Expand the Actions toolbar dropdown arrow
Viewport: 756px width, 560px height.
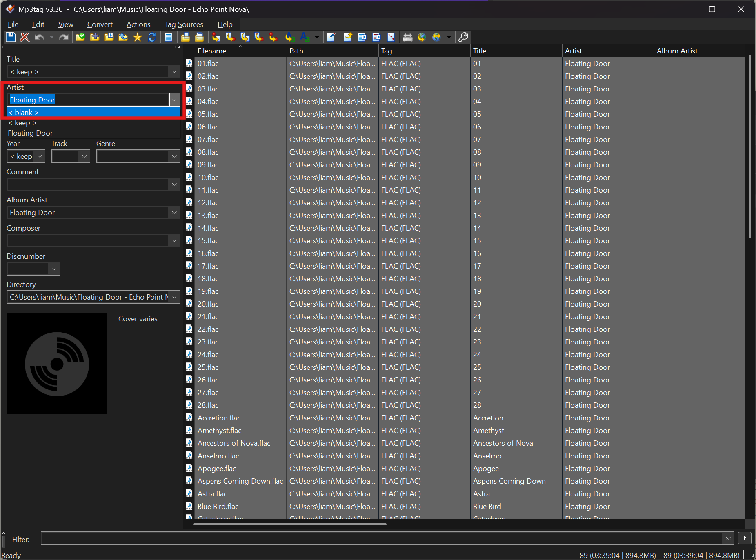(317, 37)
